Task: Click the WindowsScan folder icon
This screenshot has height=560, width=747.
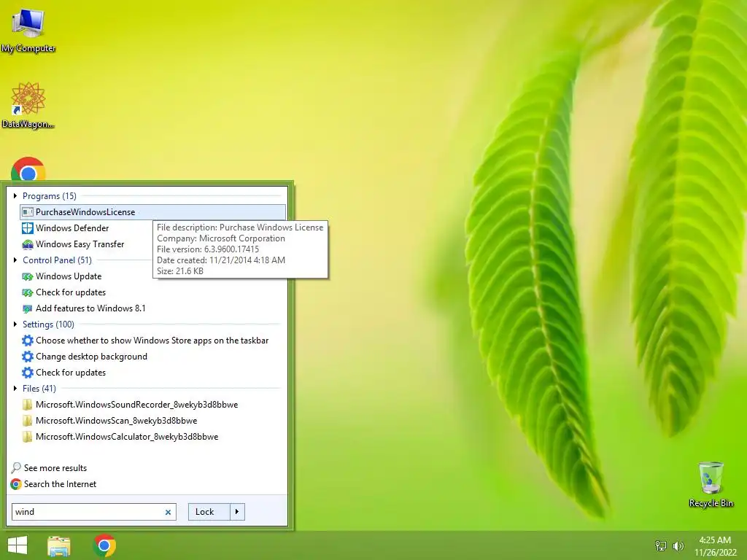Action: [28, 421]
